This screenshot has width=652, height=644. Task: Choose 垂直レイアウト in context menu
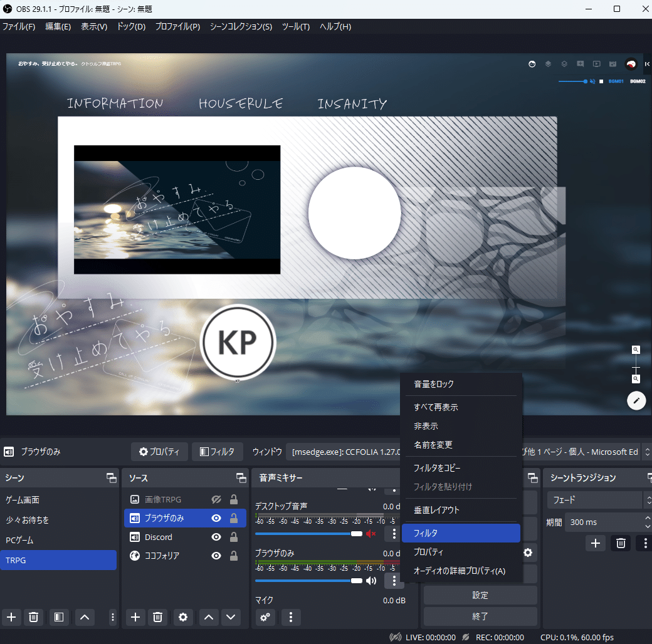461,510
